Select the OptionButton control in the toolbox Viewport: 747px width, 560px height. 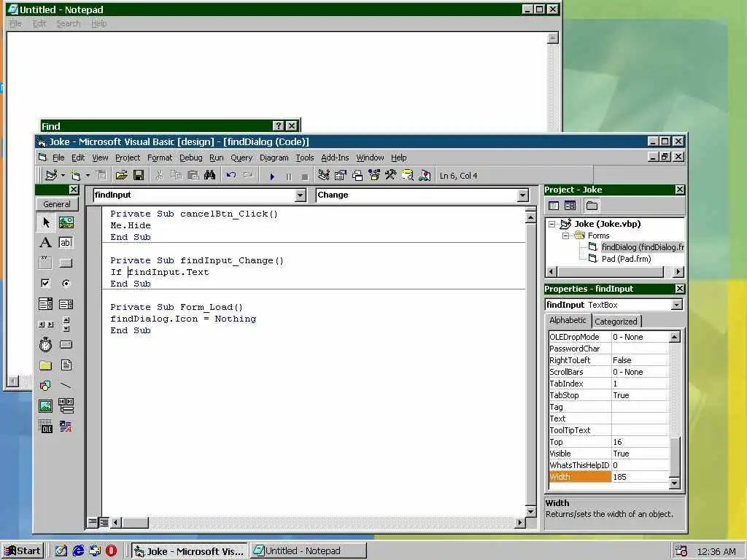66,284
